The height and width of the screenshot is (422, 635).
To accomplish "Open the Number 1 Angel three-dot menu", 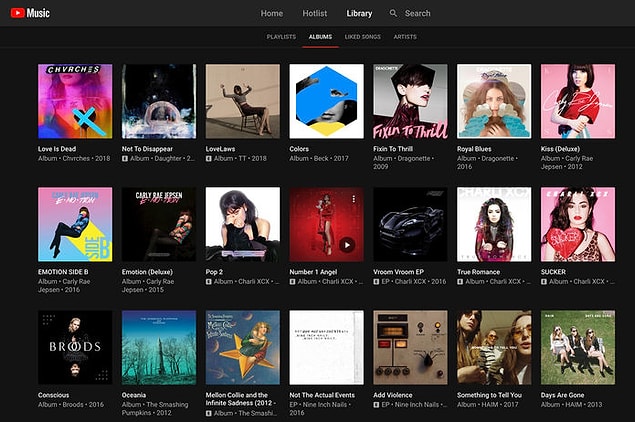I will pos(354,199).
